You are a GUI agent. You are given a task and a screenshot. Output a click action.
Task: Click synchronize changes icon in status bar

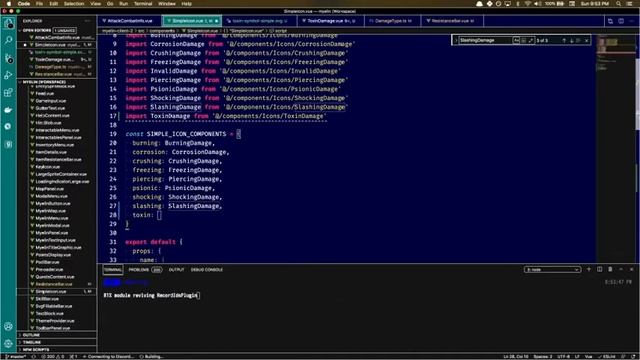34,357
